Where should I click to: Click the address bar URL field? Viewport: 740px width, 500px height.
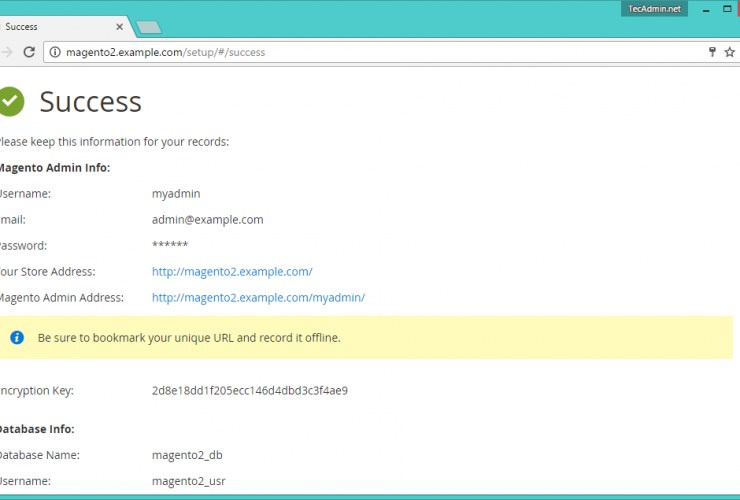(380, 52)
